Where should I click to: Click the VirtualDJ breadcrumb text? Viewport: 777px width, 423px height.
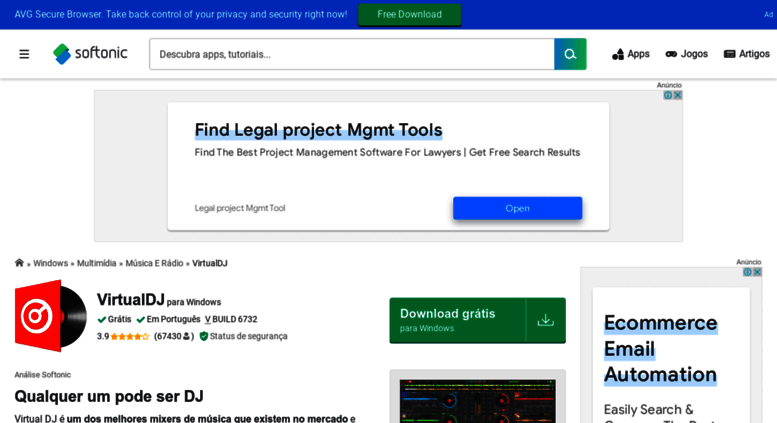210,263
